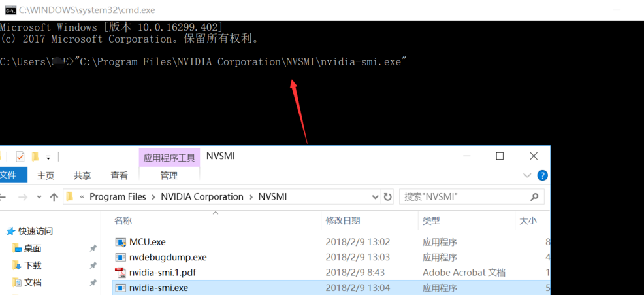Select 下载 (Downloads) in quick access
This screenshot has height=295, width=644.
(x=33, y=266)
